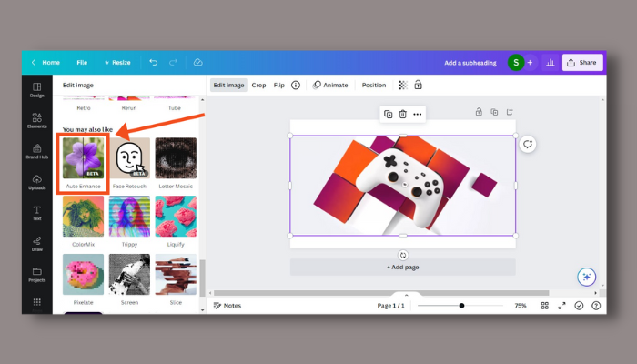637x364 pixels.
Task: Click the Redo arrow
Action: click(x=174, y=62)
